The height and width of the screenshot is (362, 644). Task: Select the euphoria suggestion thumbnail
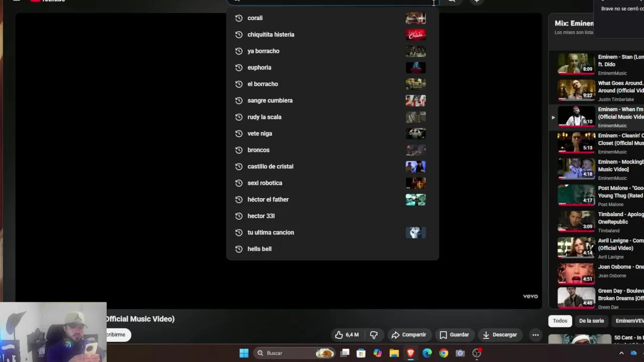click(416, 67)
